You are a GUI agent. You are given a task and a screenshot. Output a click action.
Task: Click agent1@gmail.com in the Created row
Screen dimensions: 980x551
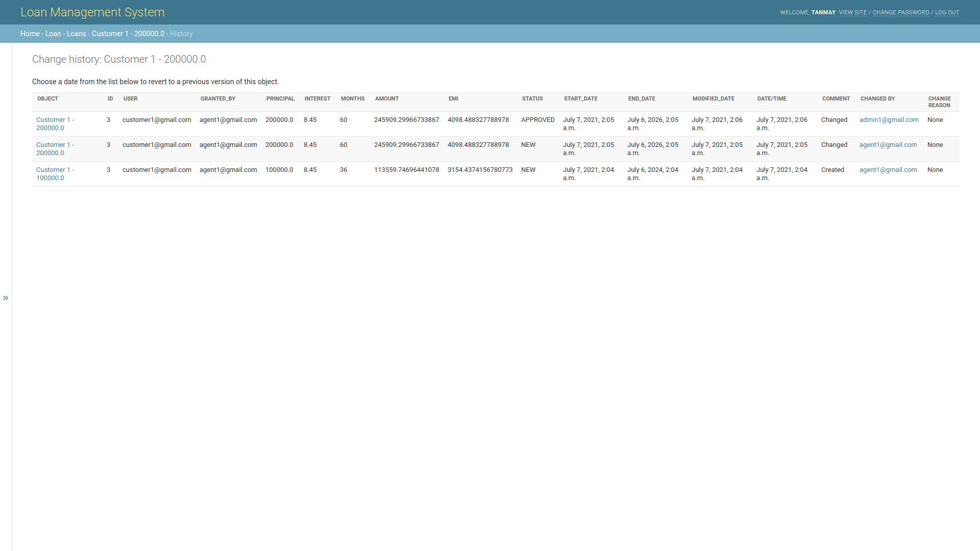888,170
